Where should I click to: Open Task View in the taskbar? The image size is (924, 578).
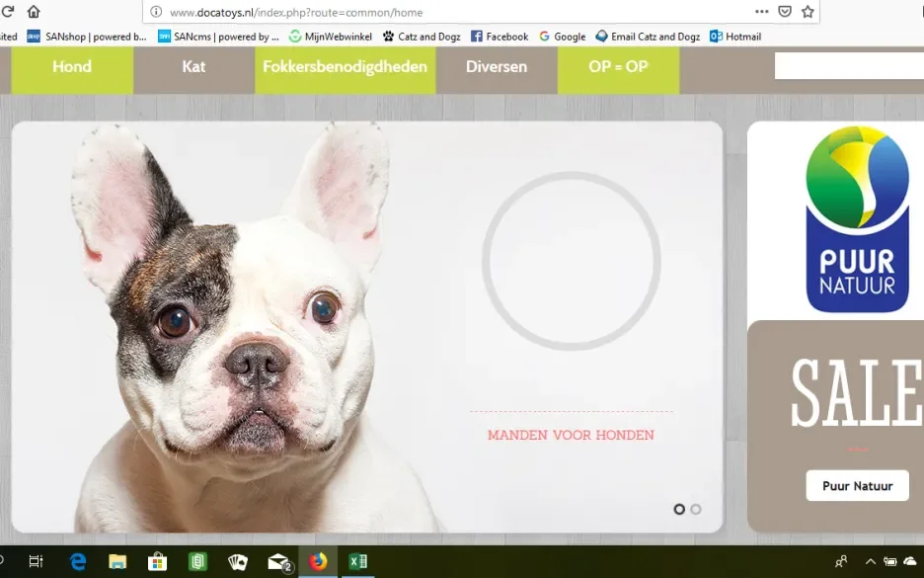pos(36,561)
